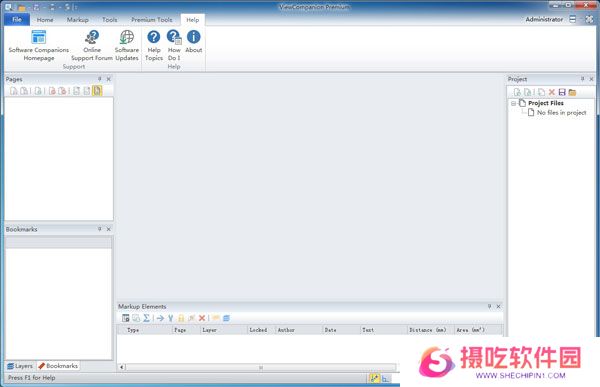Sort by the Layer column header
600x387 pixels.
coord(224,330)
